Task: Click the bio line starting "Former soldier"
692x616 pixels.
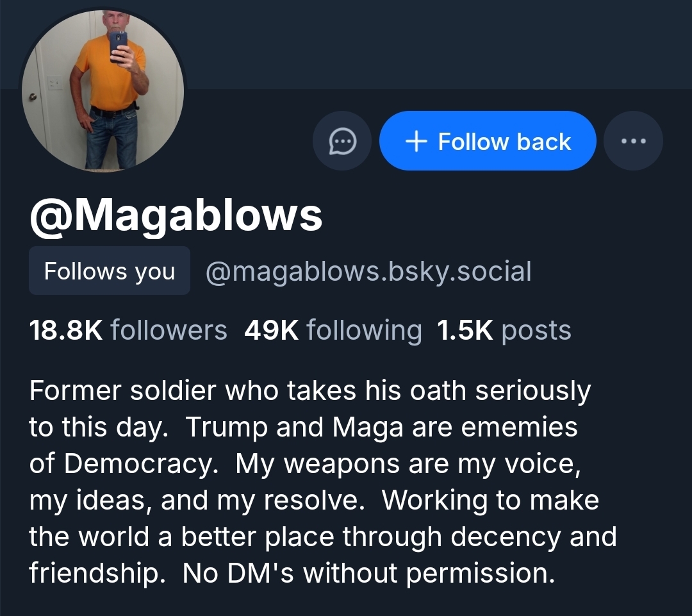Action: pos(309,390)
